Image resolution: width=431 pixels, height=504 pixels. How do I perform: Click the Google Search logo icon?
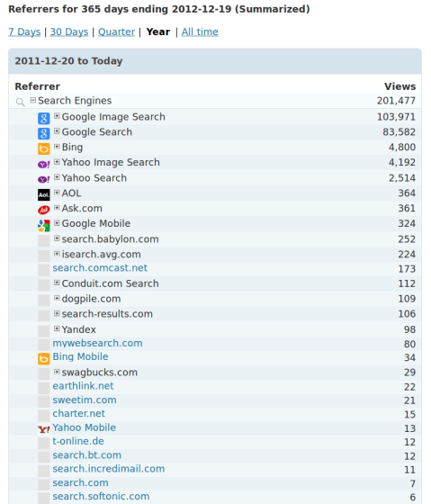coord(44,133)
